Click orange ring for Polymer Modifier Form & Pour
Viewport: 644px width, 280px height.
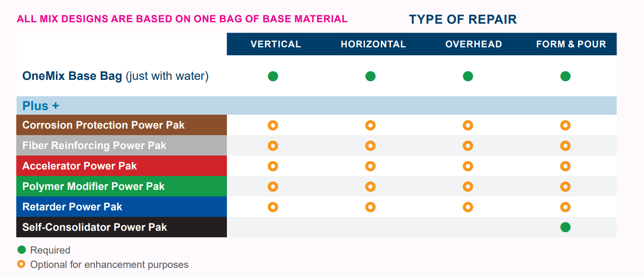pyautogui.click(x=565, y=186)
